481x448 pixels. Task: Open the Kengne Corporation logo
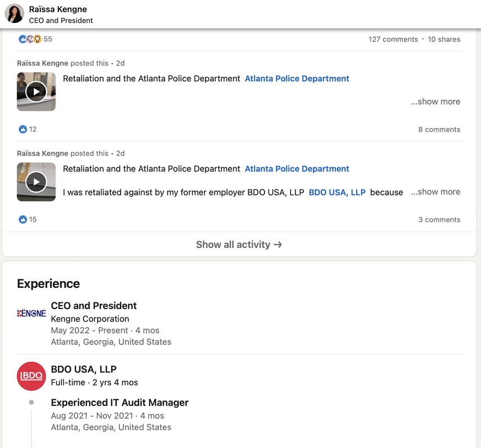click(x=31, y=313)
